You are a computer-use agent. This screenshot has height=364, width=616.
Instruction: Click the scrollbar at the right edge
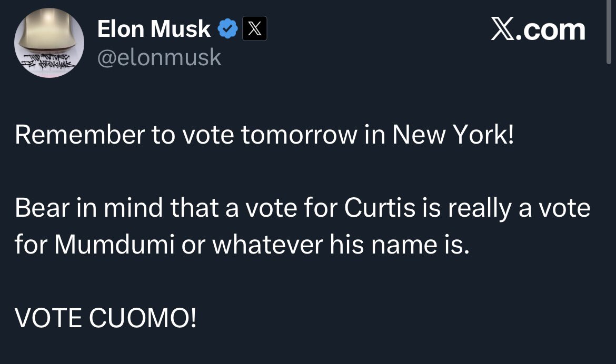[x=610, y=32]
